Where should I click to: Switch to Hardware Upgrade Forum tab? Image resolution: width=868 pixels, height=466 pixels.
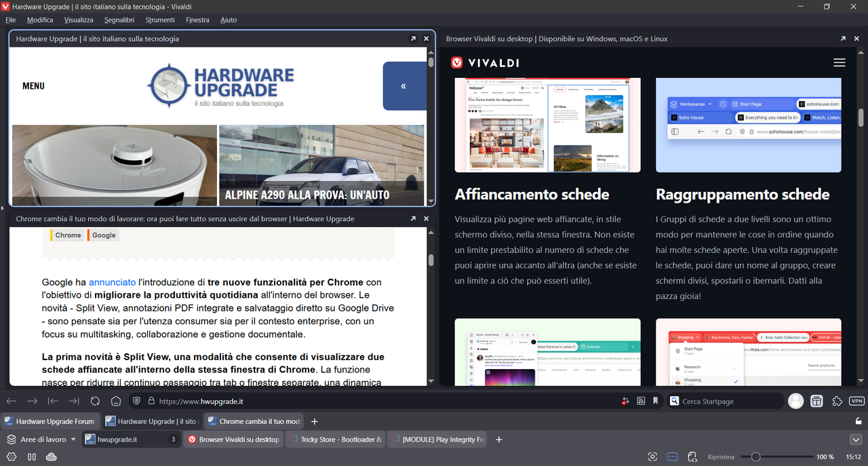coord(50,421)
